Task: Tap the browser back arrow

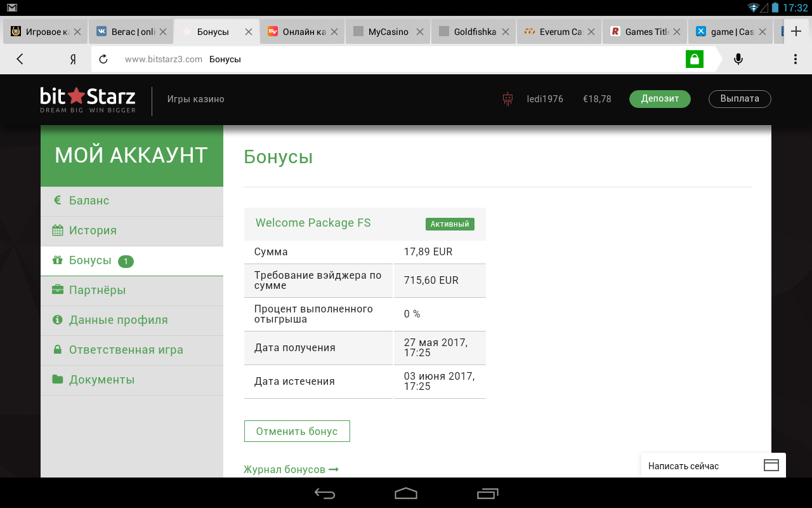Action: point(20,59)
